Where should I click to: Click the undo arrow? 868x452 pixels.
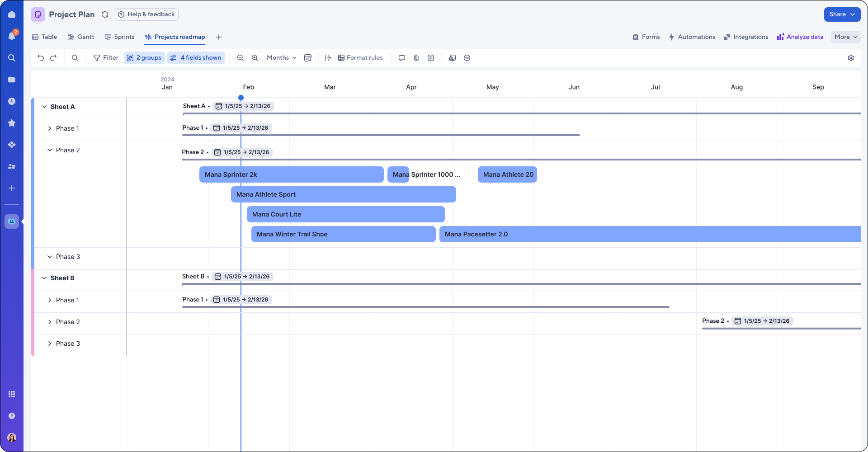pyautogui.click(x=41, y=58)
